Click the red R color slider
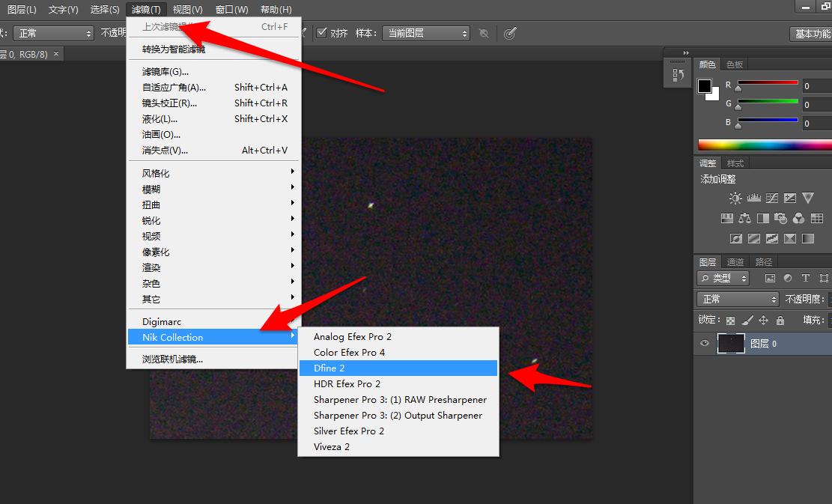This screenshot has width=832, height=504. click(768, 83)
